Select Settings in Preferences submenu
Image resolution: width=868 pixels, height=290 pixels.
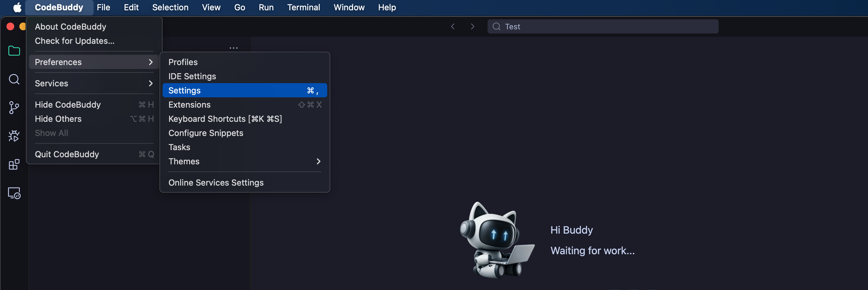[x=244, y=91]
